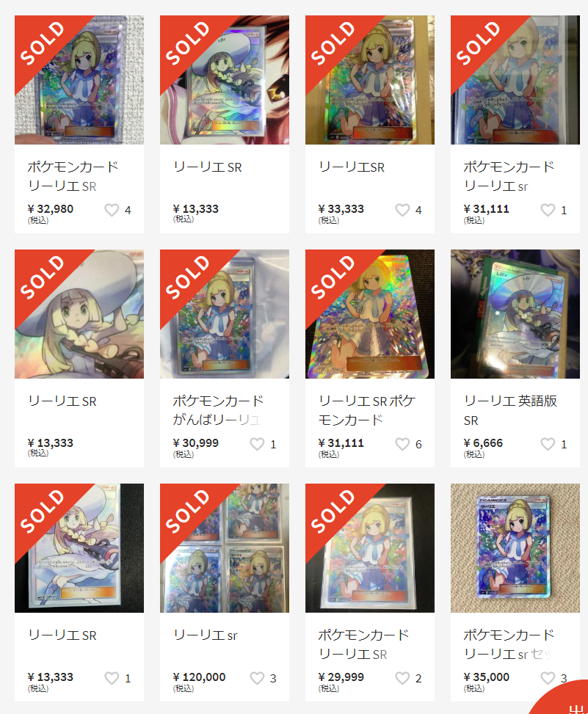Open title リーリエSR ポケモンカード listing
Image resolution: width=588 pixels, height=714 pixels.
(366, 409)
